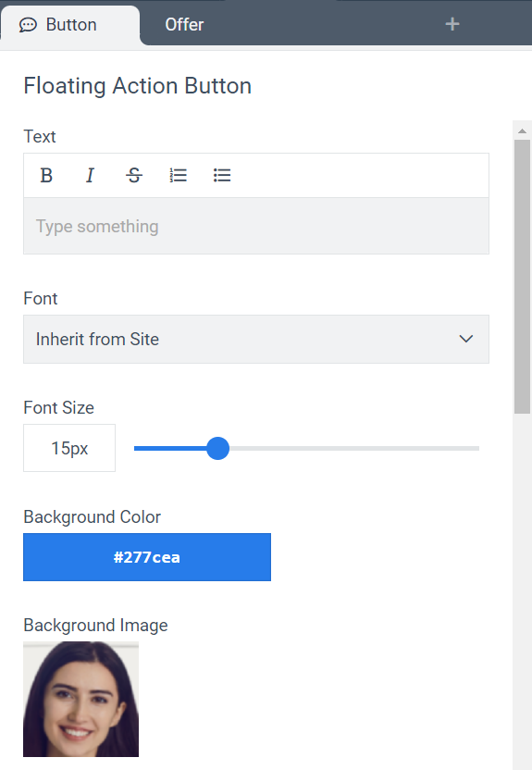Click the Font Size slider track right side

pos(354,448)
